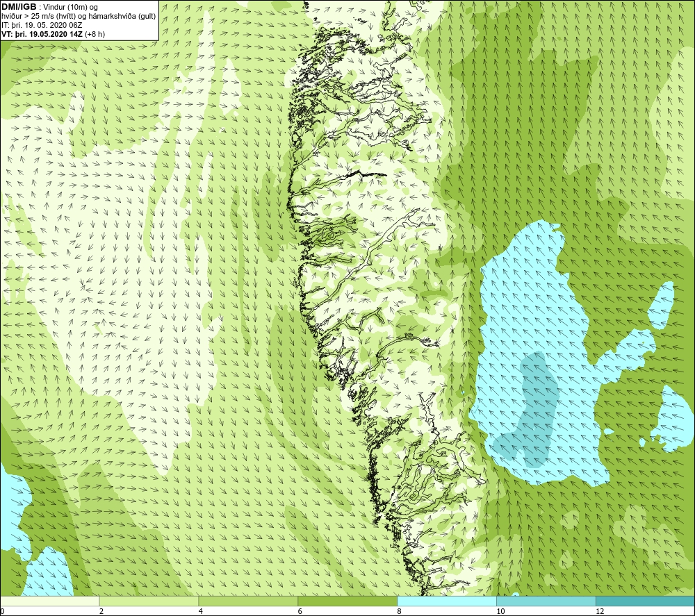Select the light green 2–4 m/s scale swatch
This screenshot has height=616, width=695.
149,601
